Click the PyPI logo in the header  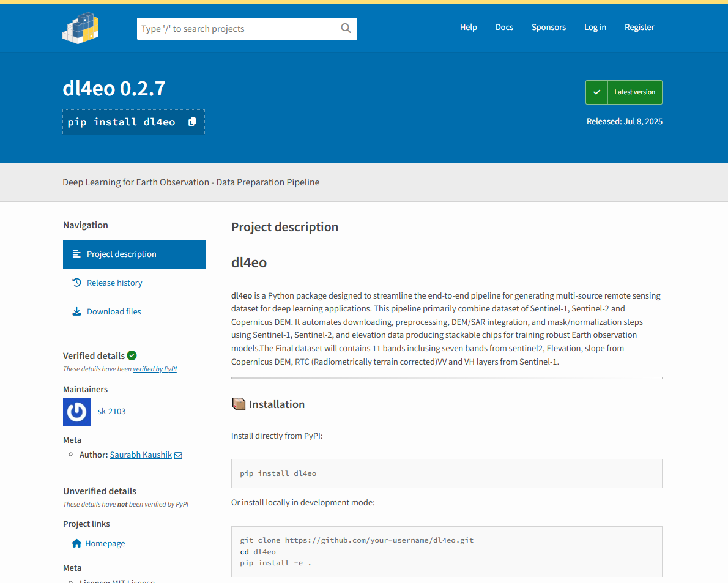click(80, 28)
